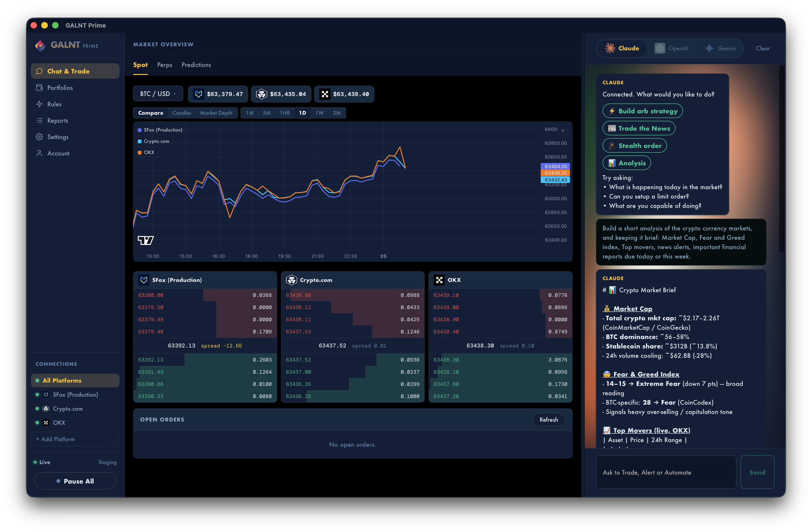Screen dimensions: 812x532
Task: Click bar chart icon on Analysis chip
Action: [x=612, y=163]
